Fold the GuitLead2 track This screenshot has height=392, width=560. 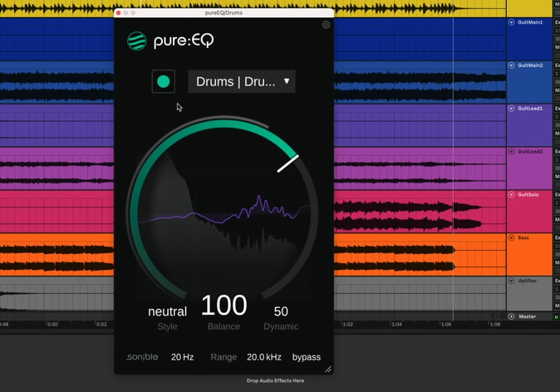511,151
